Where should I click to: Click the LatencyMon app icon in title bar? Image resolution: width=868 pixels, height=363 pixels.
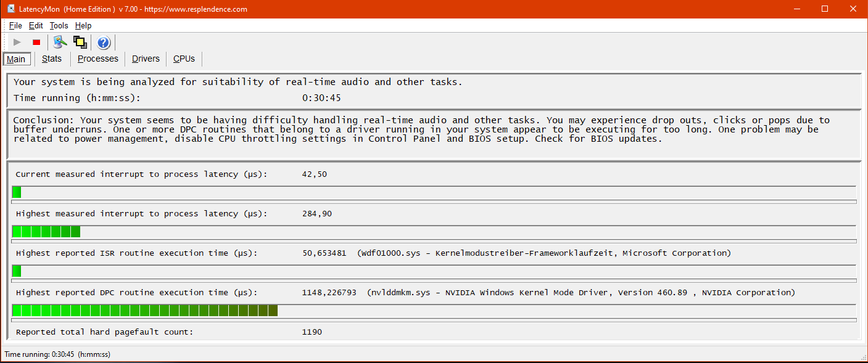[11, 9]
